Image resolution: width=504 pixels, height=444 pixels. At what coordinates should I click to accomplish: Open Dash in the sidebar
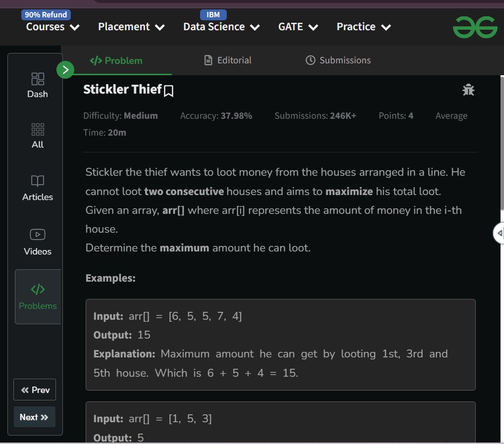pyautogui.click(x=38, y=85)
